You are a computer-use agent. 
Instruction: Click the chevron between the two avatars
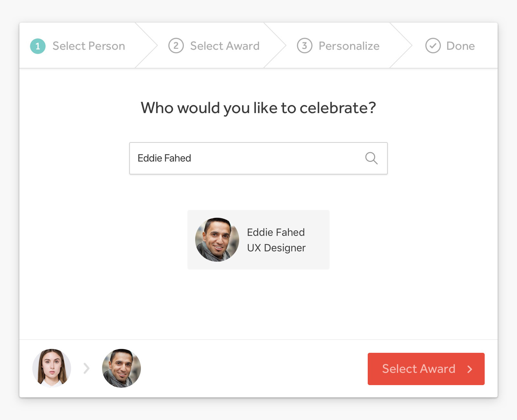coord(86,368)
